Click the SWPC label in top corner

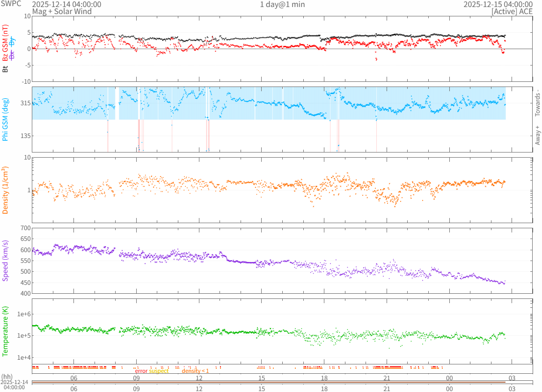click(x=9, y=4)
